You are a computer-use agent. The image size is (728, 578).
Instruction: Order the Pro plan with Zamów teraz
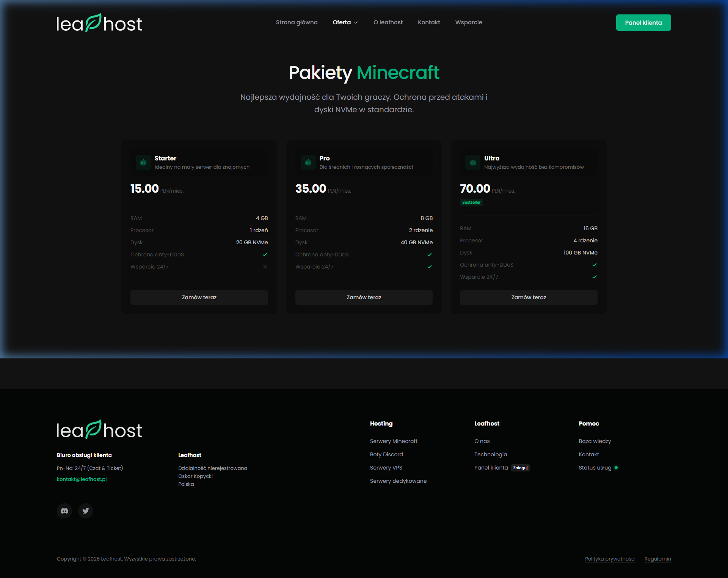coord(364,297)
